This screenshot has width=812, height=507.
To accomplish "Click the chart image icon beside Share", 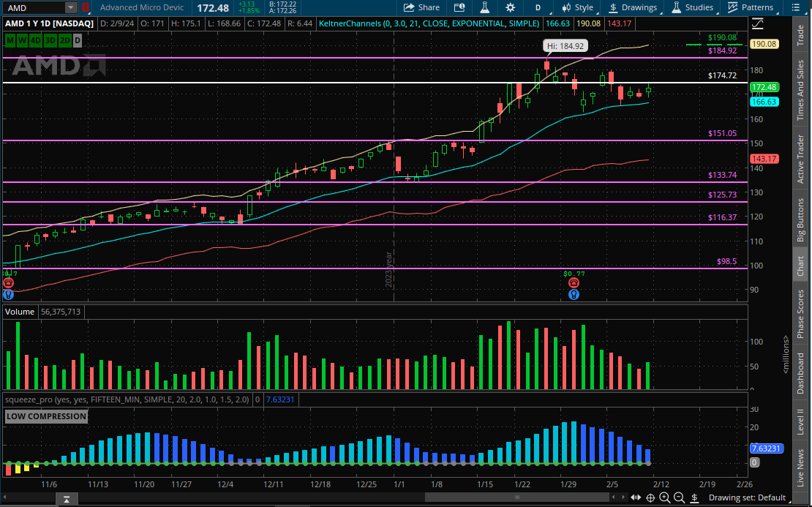I will tap(459, 7).
